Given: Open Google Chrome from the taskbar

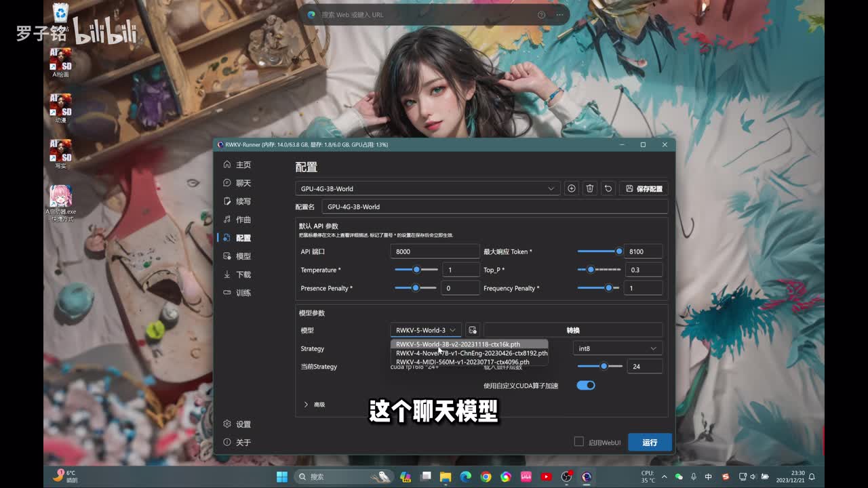Looking at the screenshot, I should click(x=486, y=477).
